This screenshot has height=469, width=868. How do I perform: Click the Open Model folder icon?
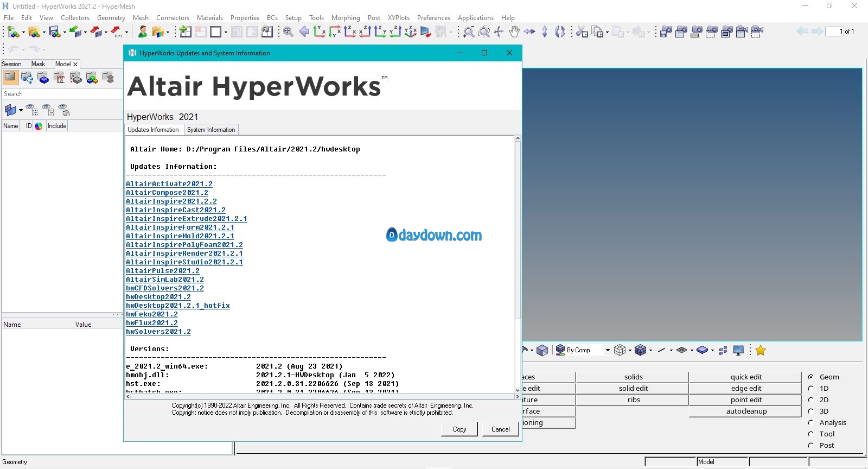[34, 32]
